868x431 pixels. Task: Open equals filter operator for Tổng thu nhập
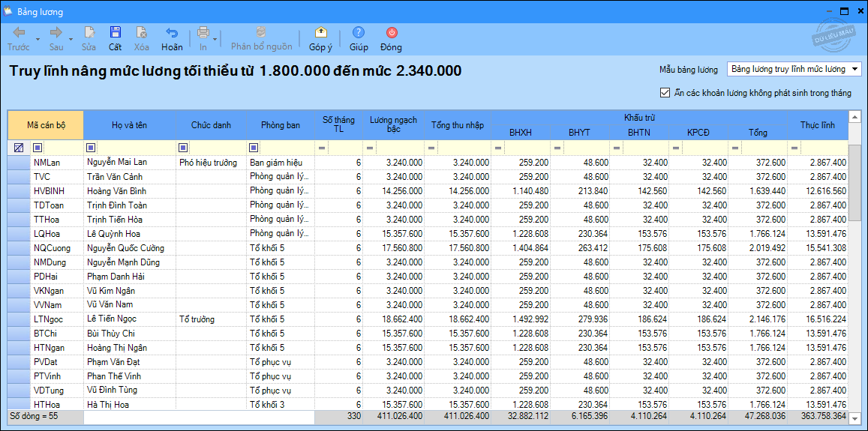(x=431, y=148)
